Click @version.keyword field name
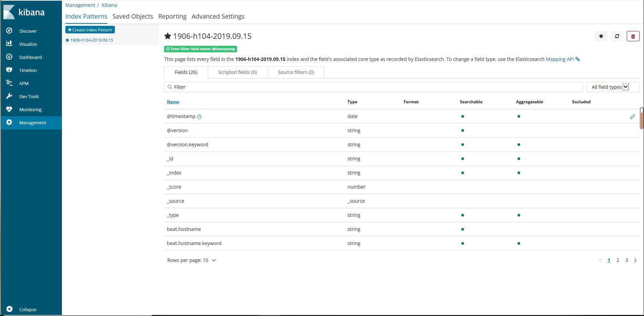The height and width of the screenshot is (316, 644). click(x=187, y=145)
